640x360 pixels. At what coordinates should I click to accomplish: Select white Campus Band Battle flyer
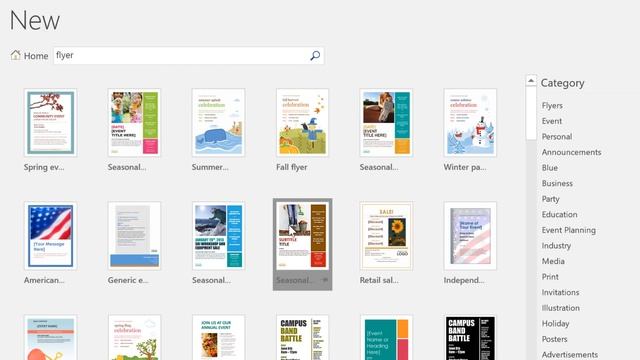pyautogui.click(x=302, y=338)
